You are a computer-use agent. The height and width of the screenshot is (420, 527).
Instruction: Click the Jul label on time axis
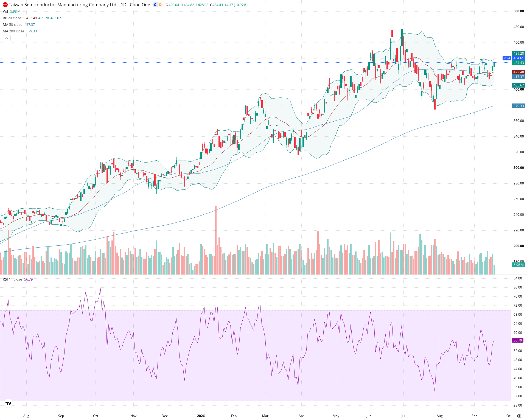click(x=403, y=416)
